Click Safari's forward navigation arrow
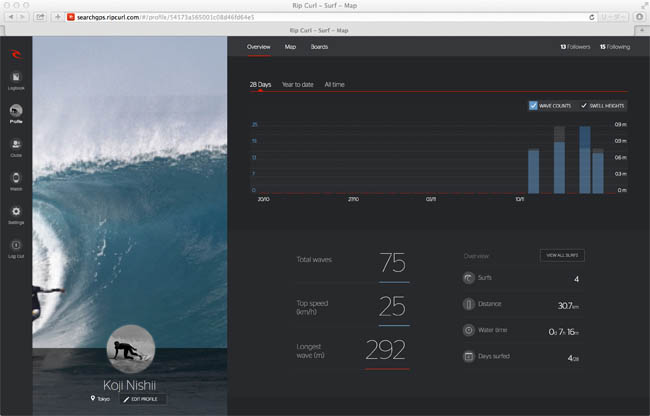 coord(22,17)
